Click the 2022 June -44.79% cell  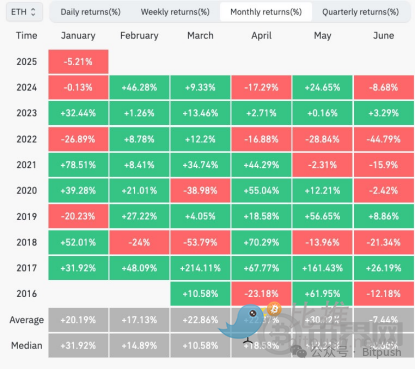click(x=384, y=139)
